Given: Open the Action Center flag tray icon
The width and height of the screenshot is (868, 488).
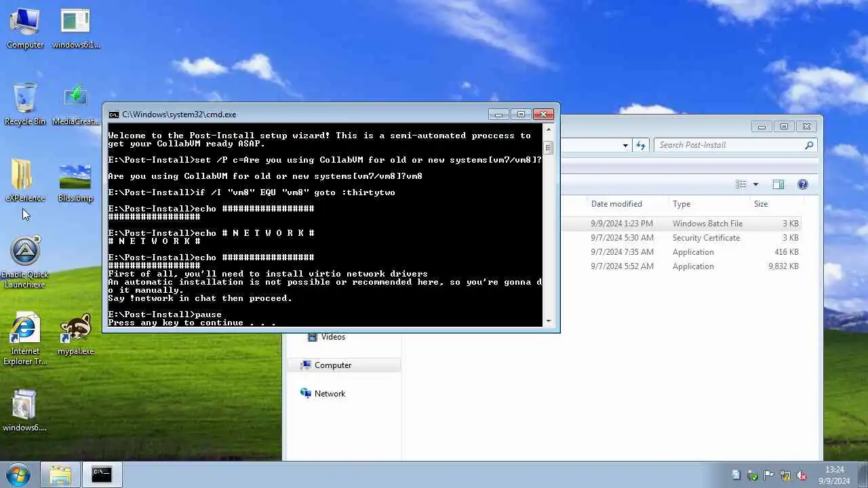Looking at the screenshot, I should coord(769,475).
